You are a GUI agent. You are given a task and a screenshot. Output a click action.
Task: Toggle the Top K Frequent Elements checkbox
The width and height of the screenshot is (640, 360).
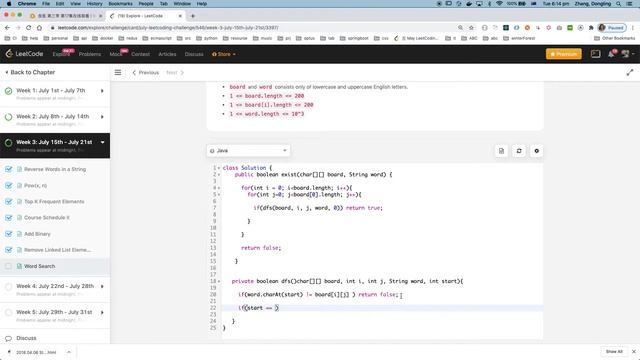click(x=9, y=201)
